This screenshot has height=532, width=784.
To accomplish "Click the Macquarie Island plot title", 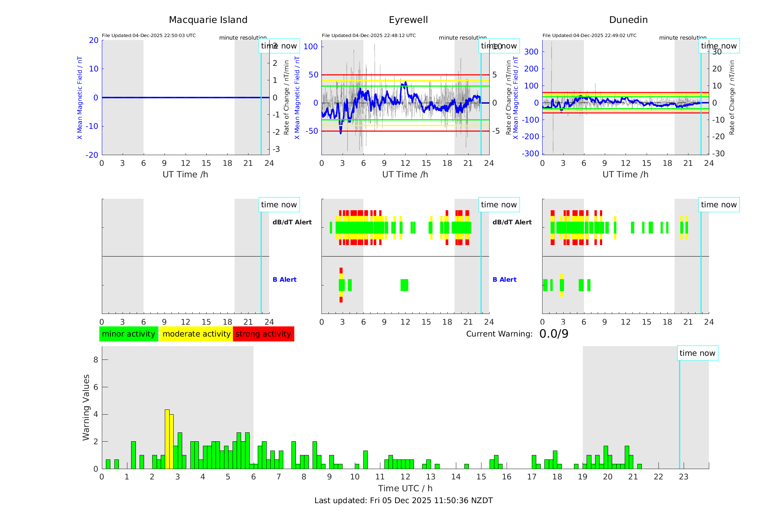I will click(x=208, y=20).
